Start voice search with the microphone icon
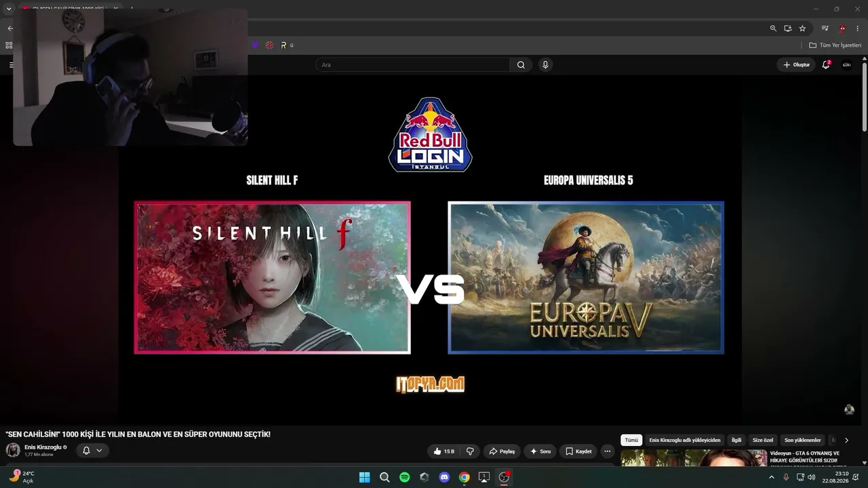 [545, 65]
